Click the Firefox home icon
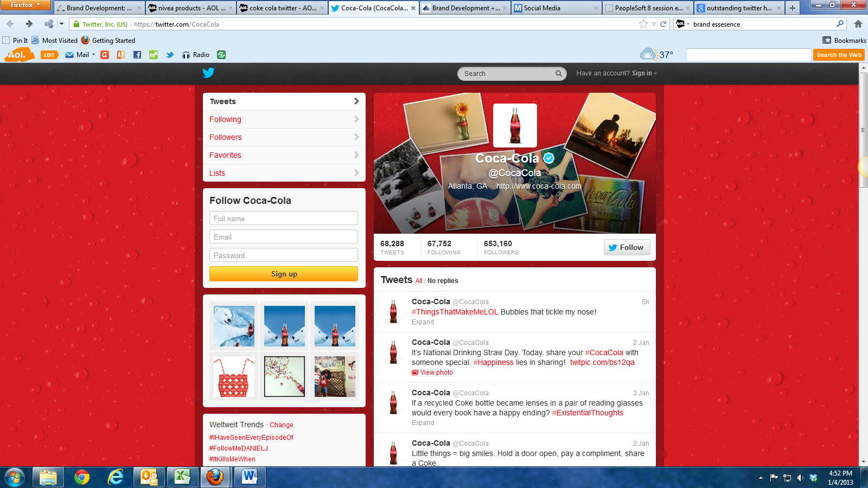The image size is (868, 488). 858,24
